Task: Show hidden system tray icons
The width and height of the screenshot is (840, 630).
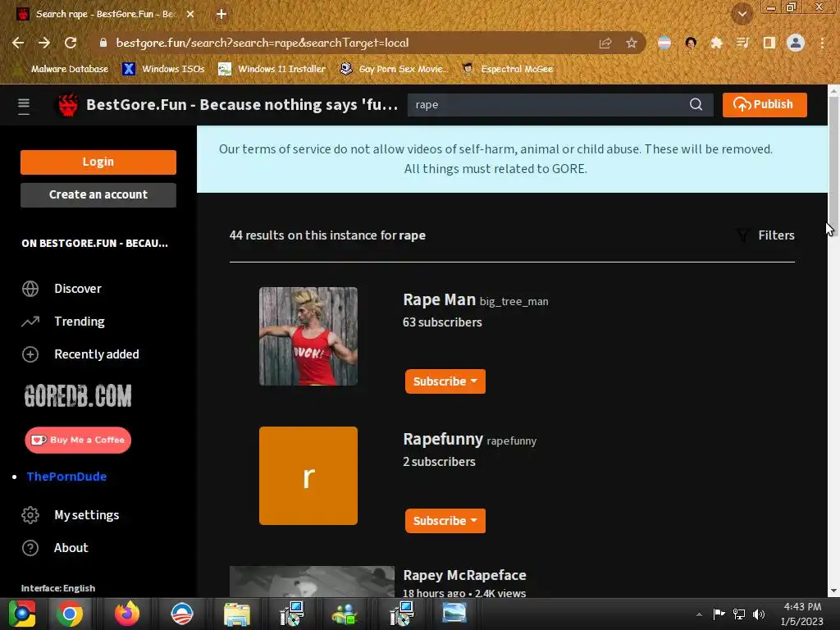Action: coord(699,614)
